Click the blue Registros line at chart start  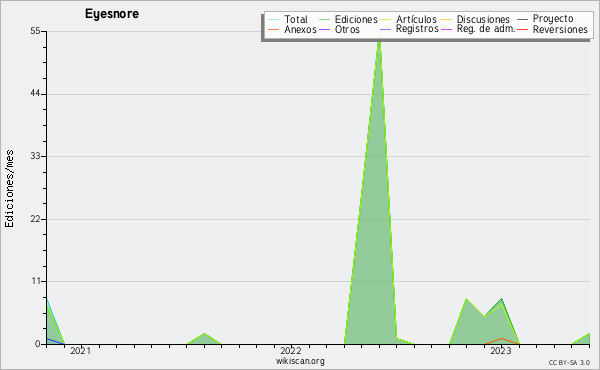coord(55,341)
